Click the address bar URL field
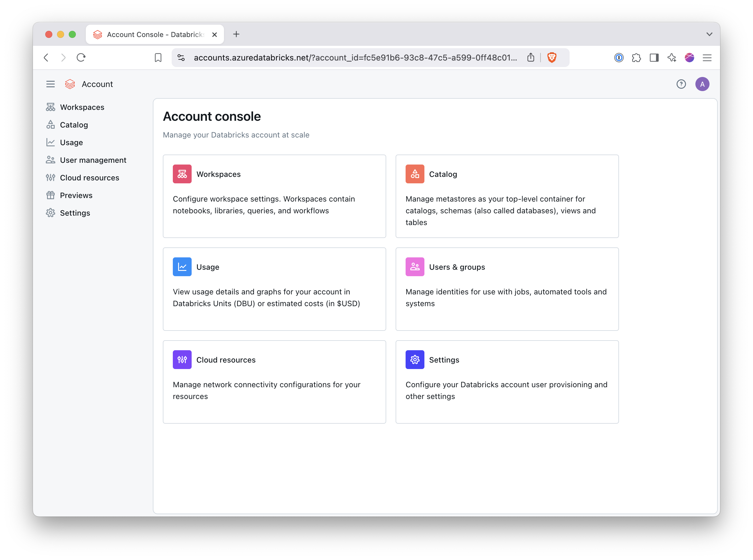The width and height of the screenshot is (753, 560). tap(355, 58)
